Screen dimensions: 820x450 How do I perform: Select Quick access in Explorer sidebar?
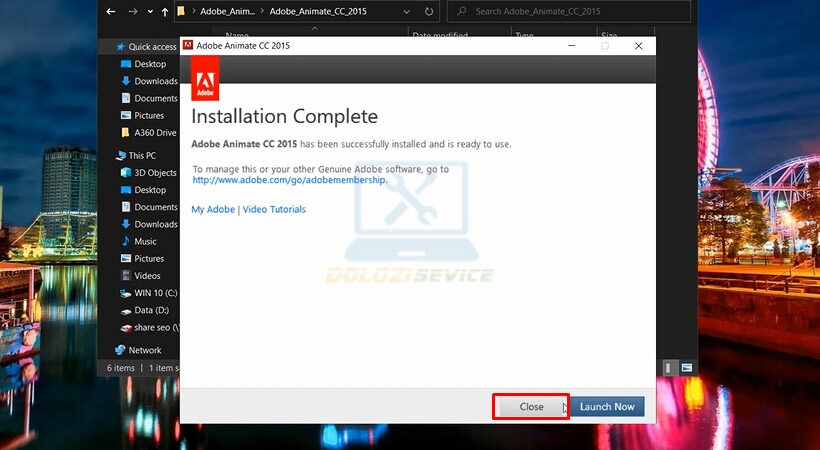[x=146, y=47]
